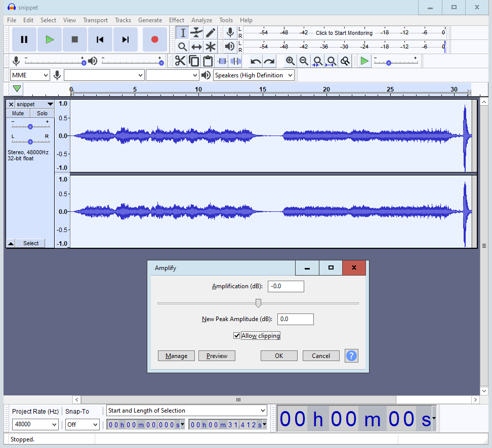
Task: Select the Multi-Tool asterisk icon
Action: tap(211, 47)
